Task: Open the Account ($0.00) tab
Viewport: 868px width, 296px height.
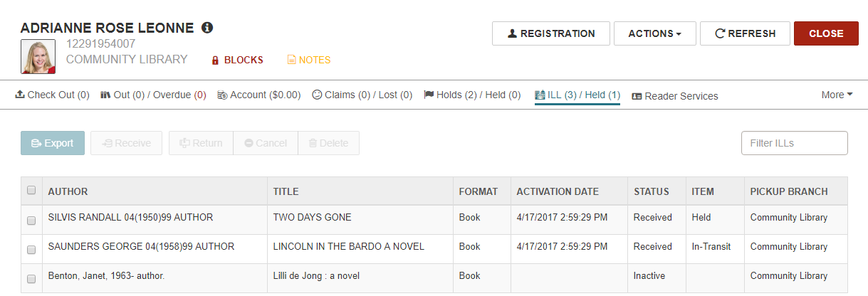Action: click(x=258, y=95)
